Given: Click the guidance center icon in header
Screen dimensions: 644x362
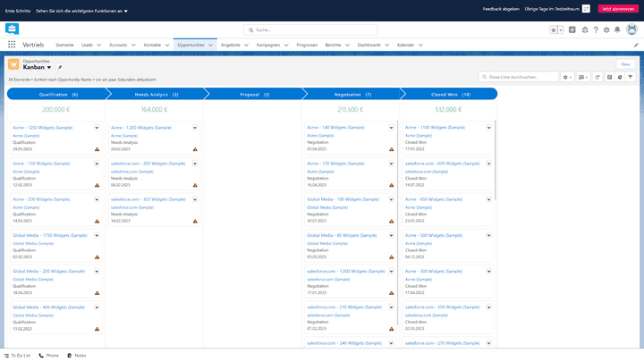Looking at the screenshot, I should click(x=585, y=30).
